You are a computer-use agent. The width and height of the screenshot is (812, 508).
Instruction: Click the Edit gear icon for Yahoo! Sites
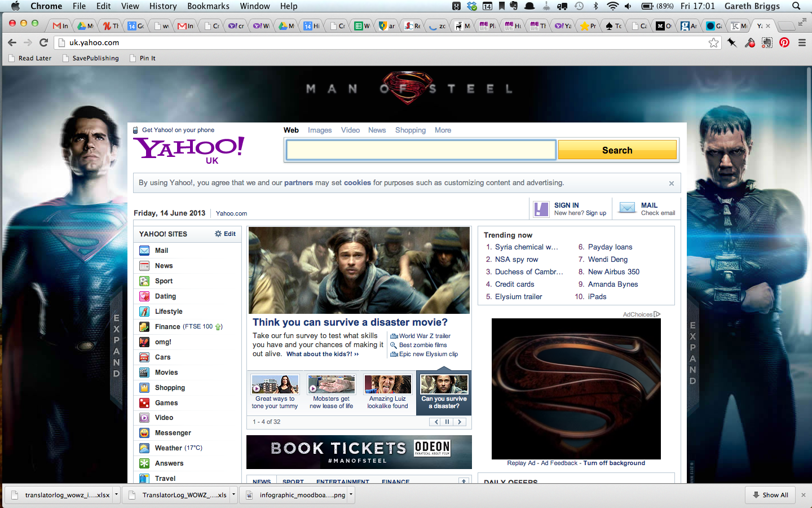218,234
